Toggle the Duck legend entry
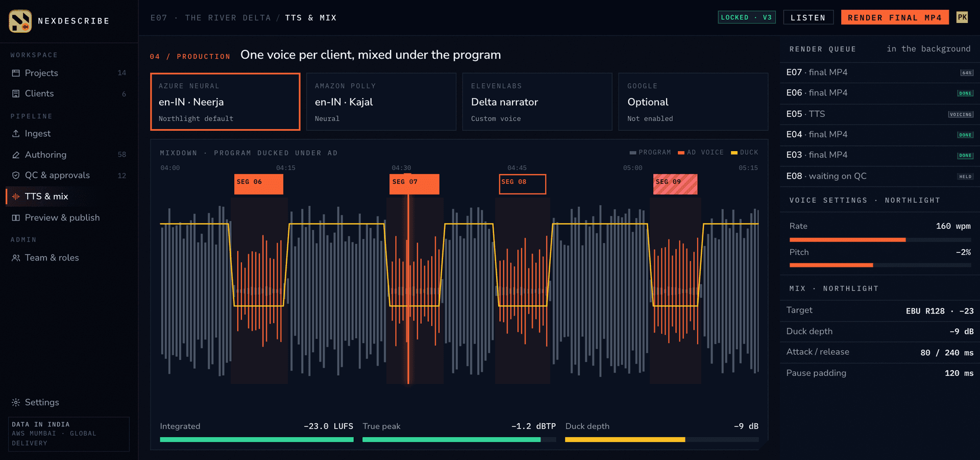The image size is (980, 460). click(745, 153)
